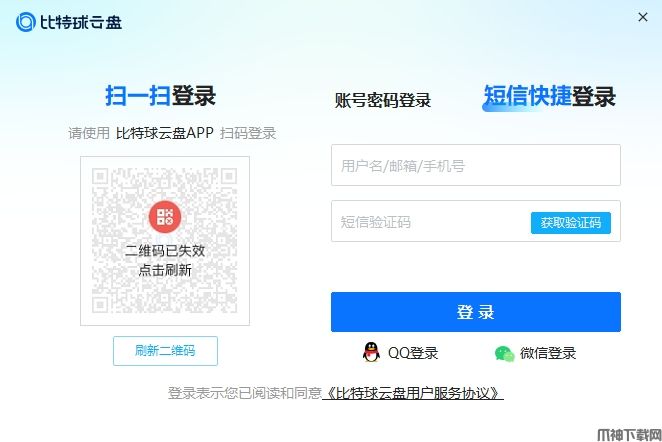Request code with 获取验证码 button
Viewport: 662px width, 442px height.
point(571,222)
